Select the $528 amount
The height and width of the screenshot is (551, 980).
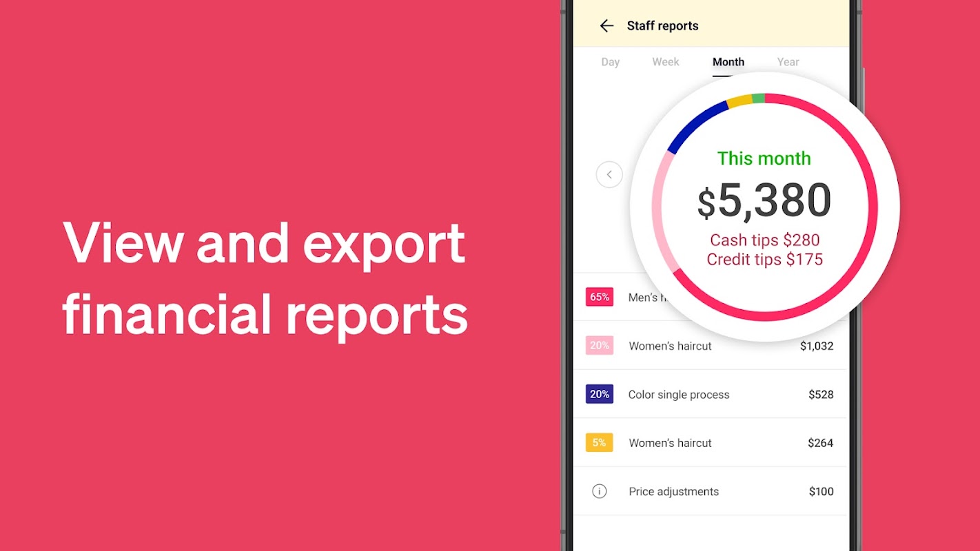click(821, 395)
